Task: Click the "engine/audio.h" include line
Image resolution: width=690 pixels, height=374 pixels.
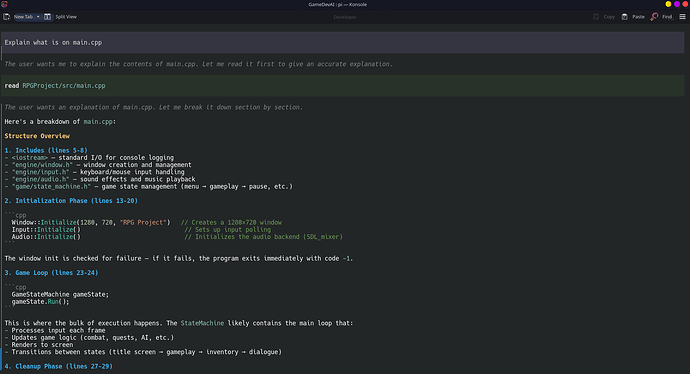Action: (100, 179)
